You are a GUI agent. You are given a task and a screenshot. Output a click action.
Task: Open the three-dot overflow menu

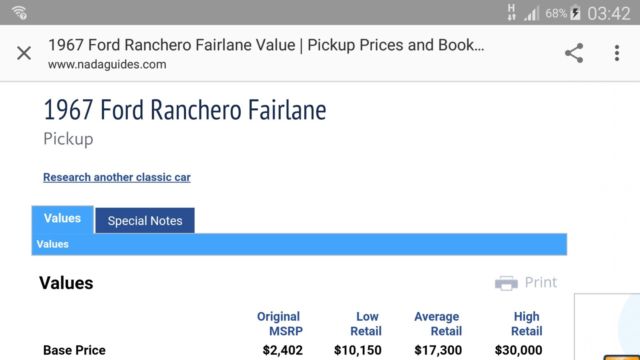click(617, 53)
